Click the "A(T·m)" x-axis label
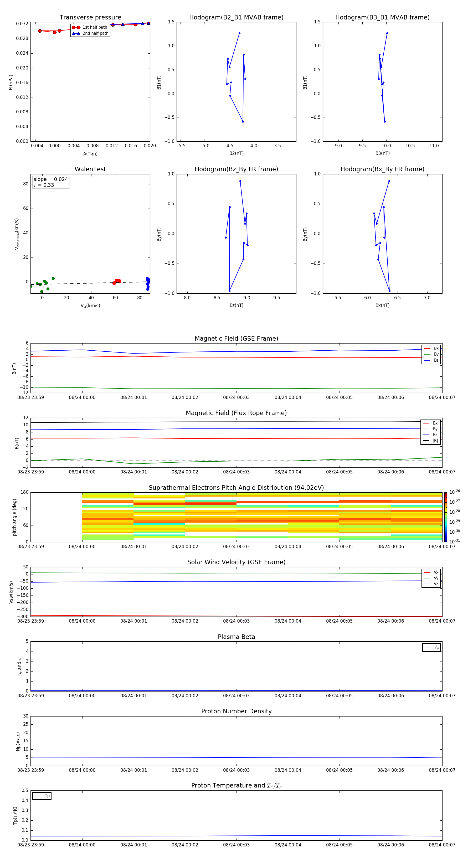This screenshot has height=868, width=473. [90, 154]
